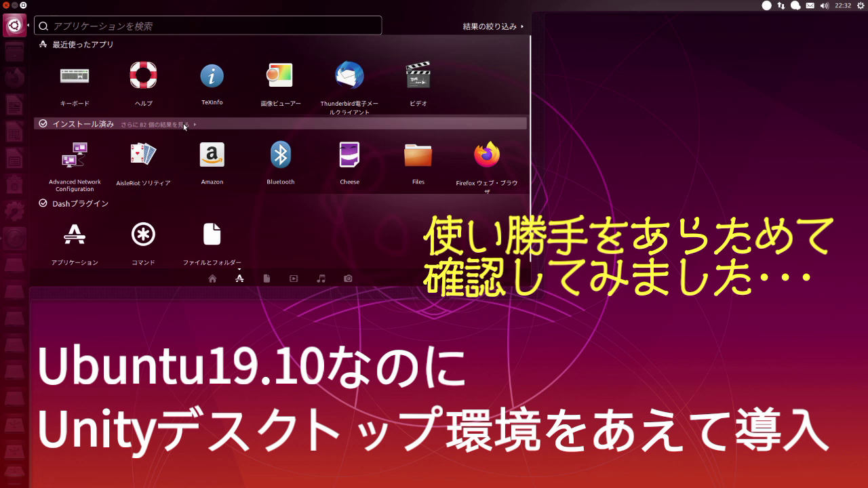Switch to the Home lens
Viewport: 868px width, 488px height.
pyautogui.click(x=212, y=279)
